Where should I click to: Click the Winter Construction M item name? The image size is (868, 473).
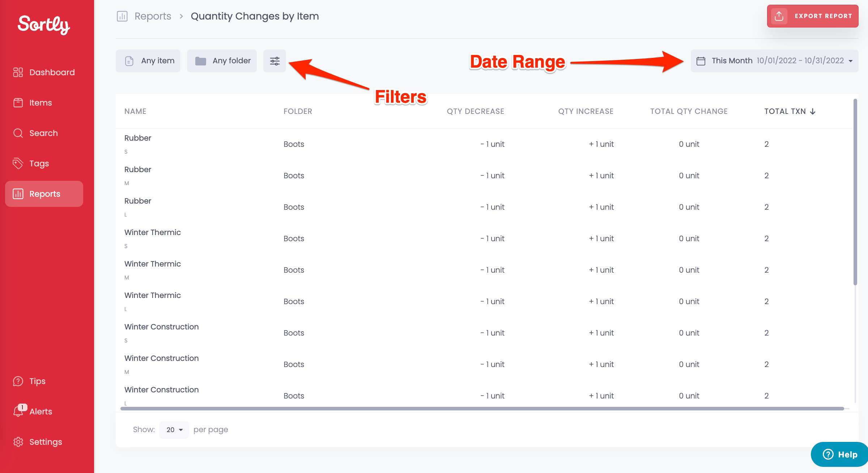click(162, 358)
